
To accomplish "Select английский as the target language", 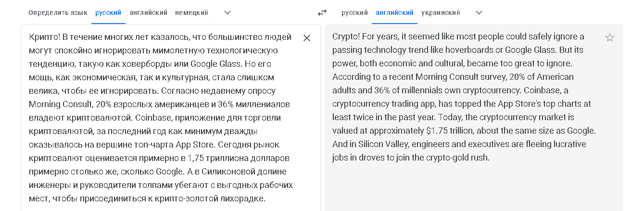I will [x=394, y=12].
